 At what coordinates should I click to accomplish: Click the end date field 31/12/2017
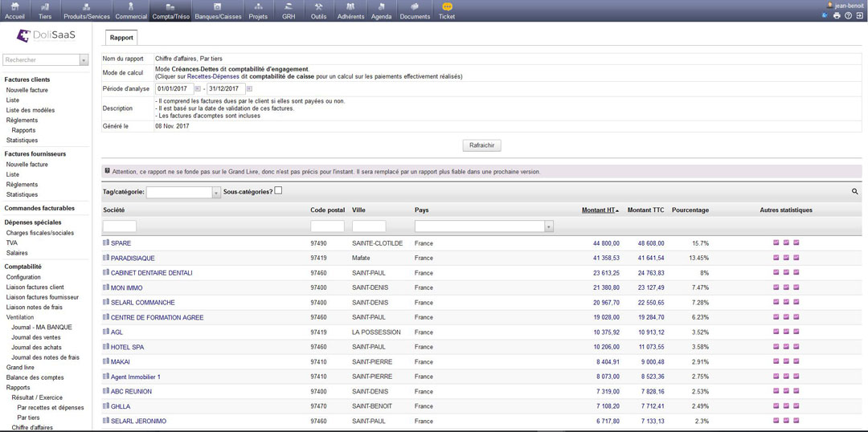226,88
